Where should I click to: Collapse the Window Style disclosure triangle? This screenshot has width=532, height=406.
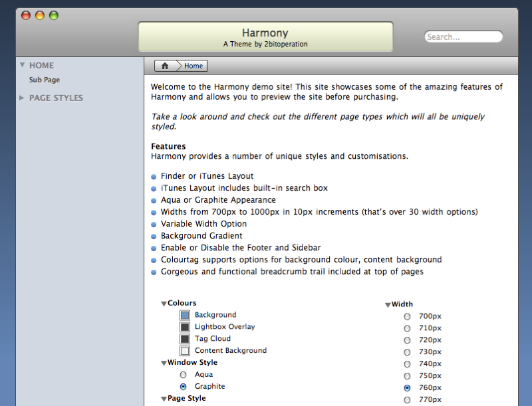[164, 363]
